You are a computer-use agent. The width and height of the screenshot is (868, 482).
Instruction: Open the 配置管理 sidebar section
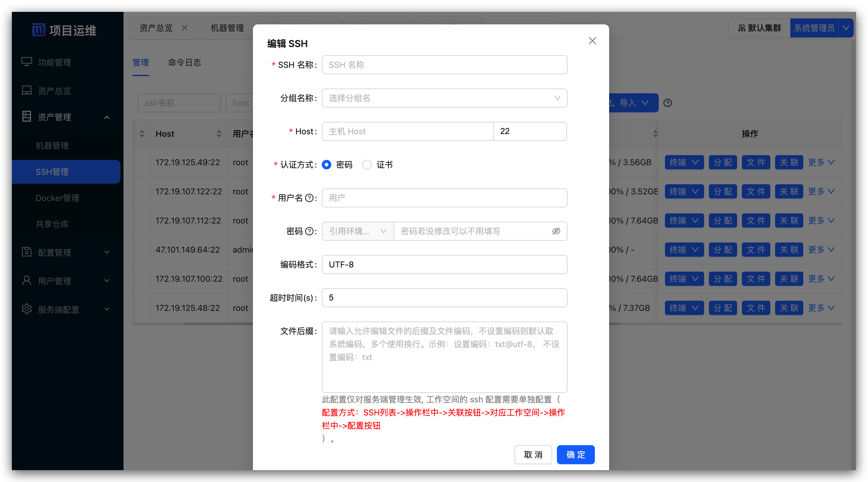click(x=55, y=253)
